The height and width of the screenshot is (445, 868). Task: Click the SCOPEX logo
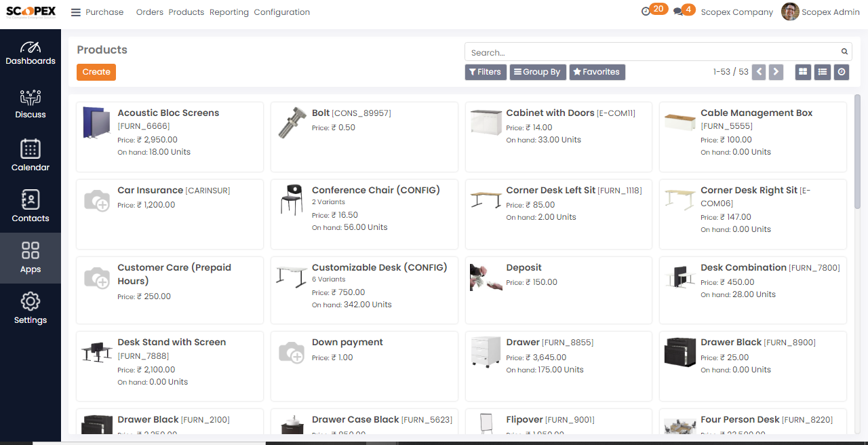31,12
